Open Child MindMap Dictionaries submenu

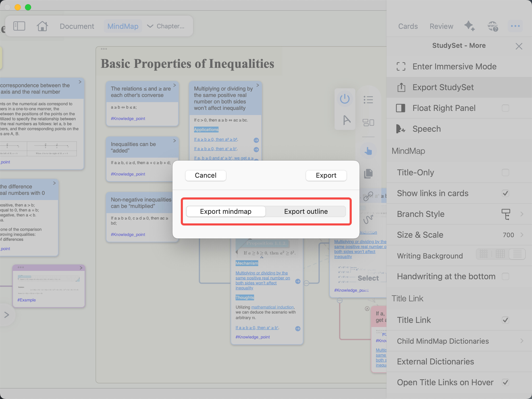click(459, 341)
